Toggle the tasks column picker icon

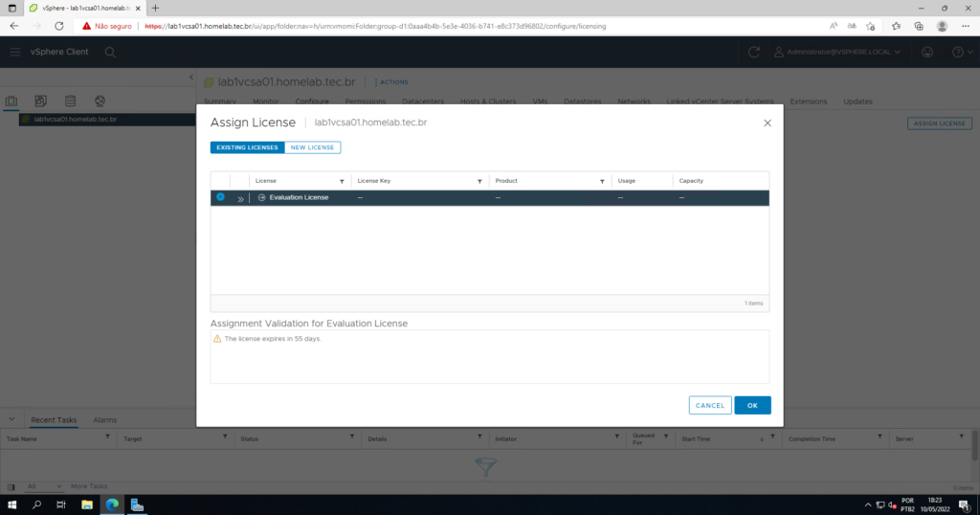pos(11,487)
